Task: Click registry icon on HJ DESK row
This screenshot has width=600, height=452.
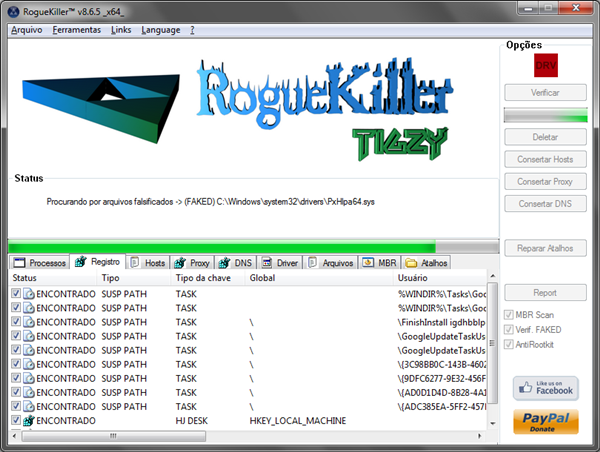Action: (29, 421)
